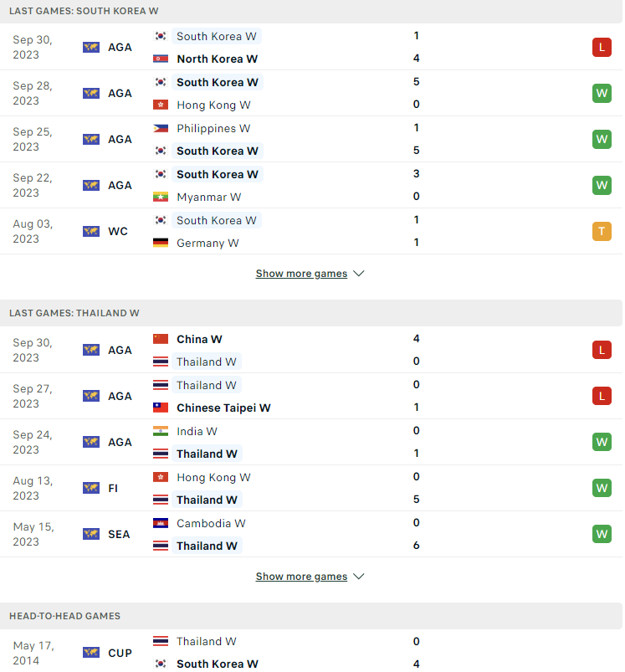Click the Germany flag icon

point(161,243)
